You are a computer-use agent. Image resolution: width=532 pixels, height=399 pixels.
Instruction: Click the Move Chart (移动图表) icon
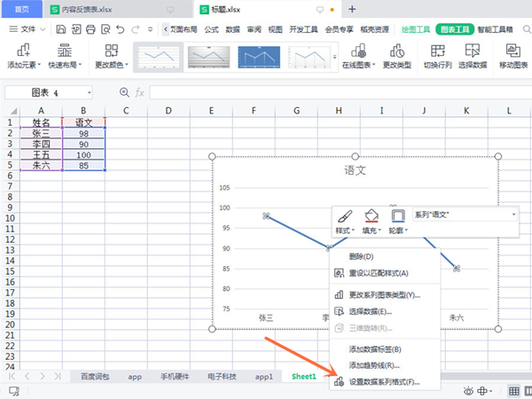[512, 50]
